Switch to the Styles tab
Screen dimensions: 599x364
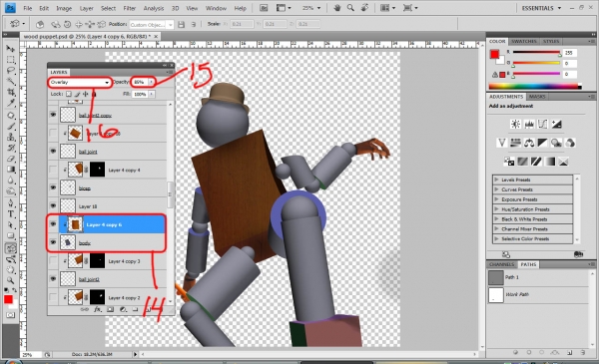click(551, 41)
